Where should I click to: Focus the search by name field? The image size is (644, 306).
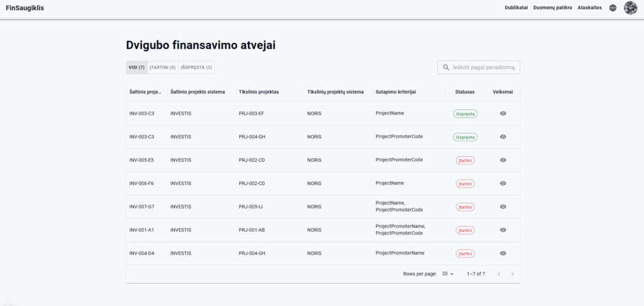point(479,67)
